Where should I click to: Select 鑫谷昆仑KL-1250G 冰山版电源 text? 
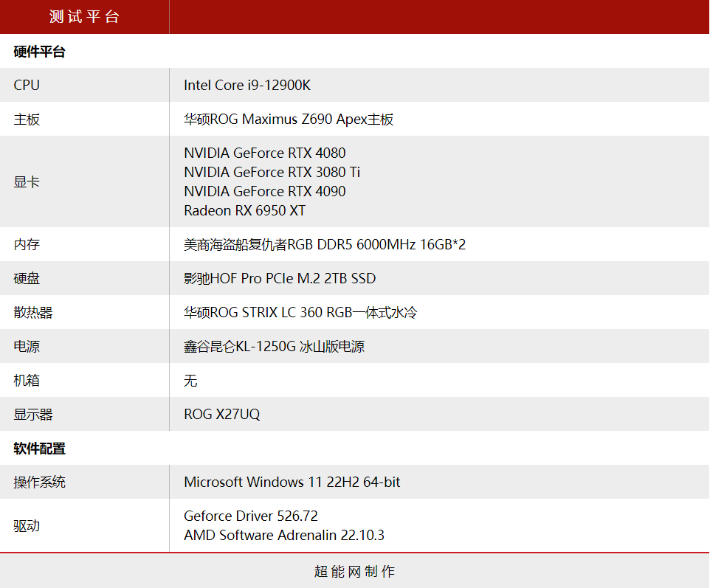pyautogui.click(x=274, y=346)
